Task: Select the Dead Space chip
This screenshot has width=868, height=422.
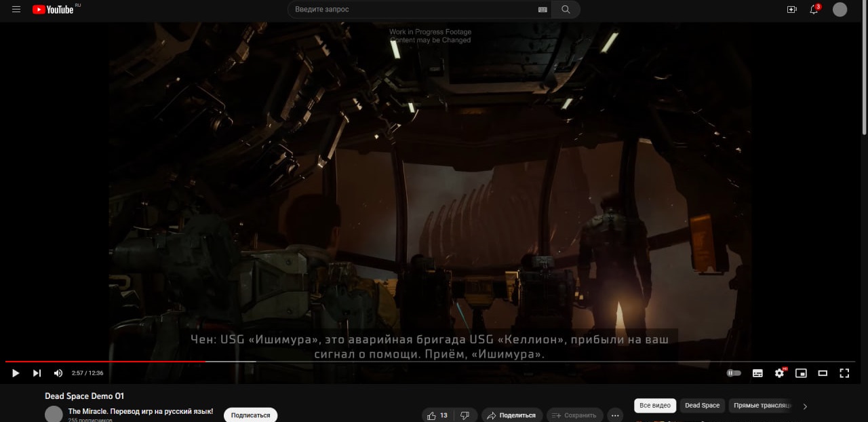Action: tap(702, 406)
